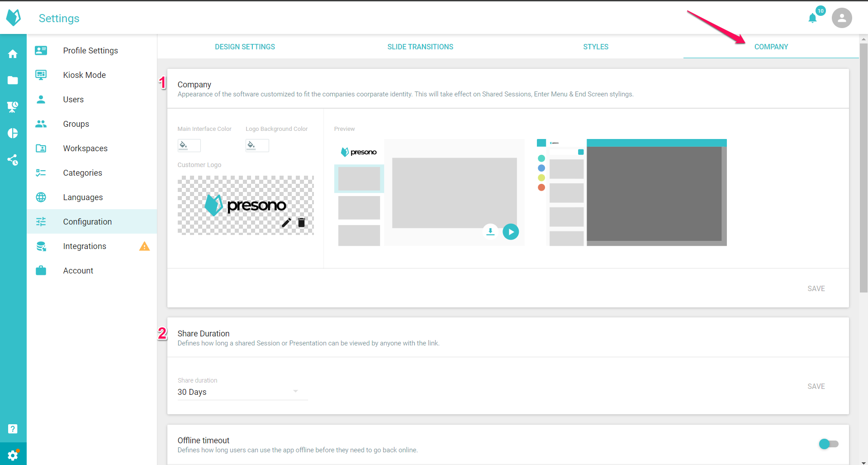The width and height of the screenshot is (868, 465).
Task: Delete the customer logo with the trash icon
Action: click(301, 222)
